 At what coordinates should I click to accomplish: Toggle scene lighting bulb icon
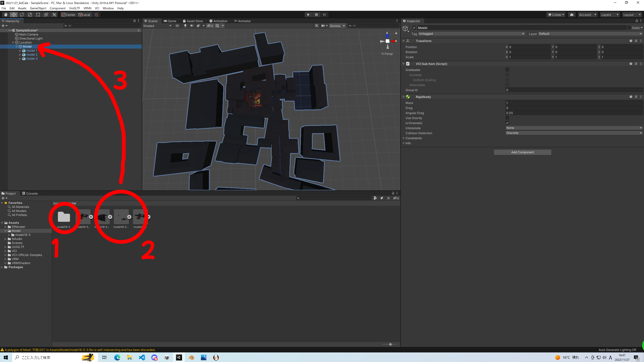click(185, 26)
